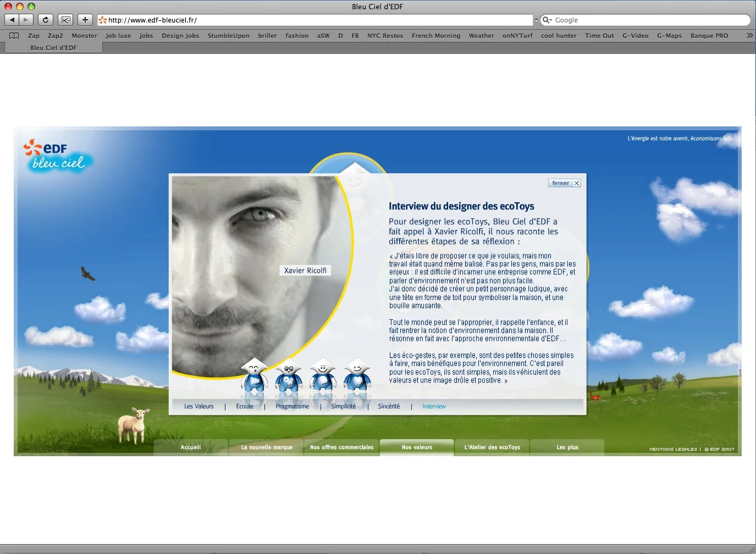
Task: Close the interview panel with fermer
Action: point(565,183)
